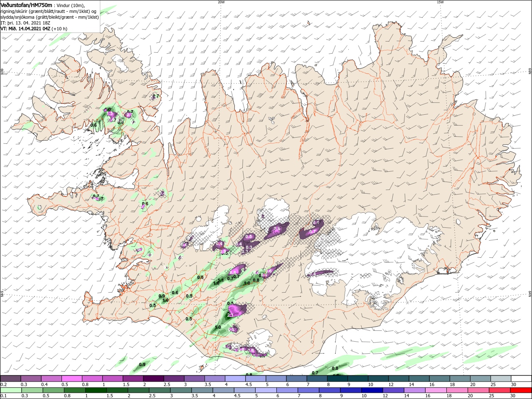Click the 'Veðurstofan/HM750m' title text
The width and height of the screenshot is (532, 399).
pos(27,5)
